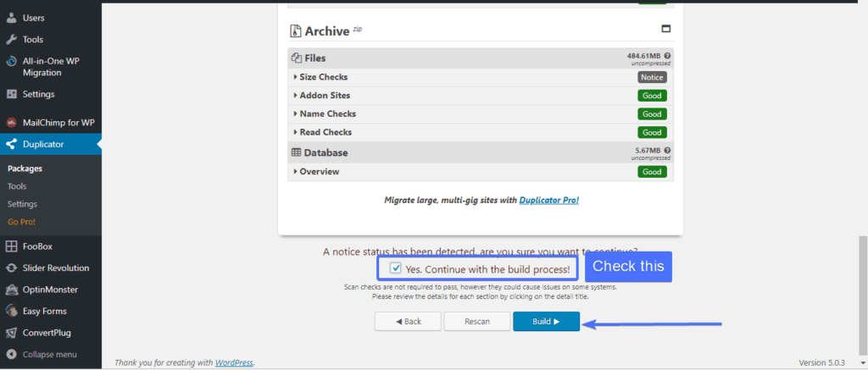The image size is (868, 370).
Task: Click the Files size help icon
Action: click(x=668, y=55)
